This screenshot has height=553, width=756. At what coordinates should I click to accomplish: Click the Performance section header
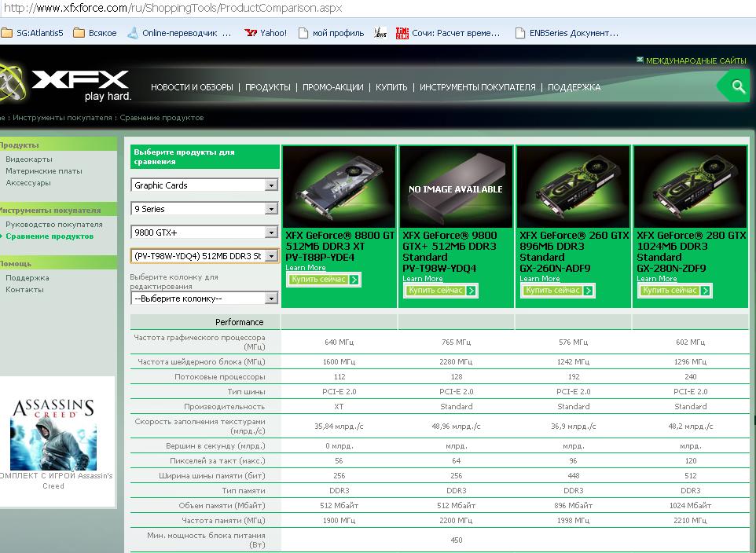pyautogui.click(x=239, y=322)
